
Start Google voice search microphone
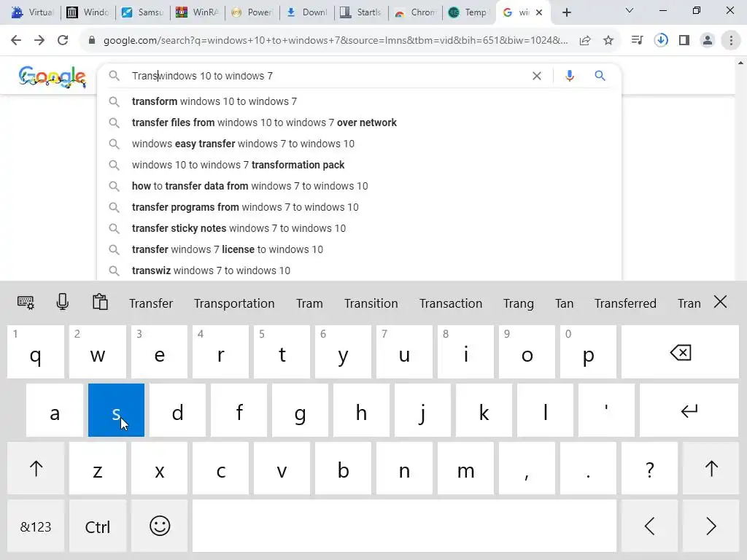coord(569,76)
